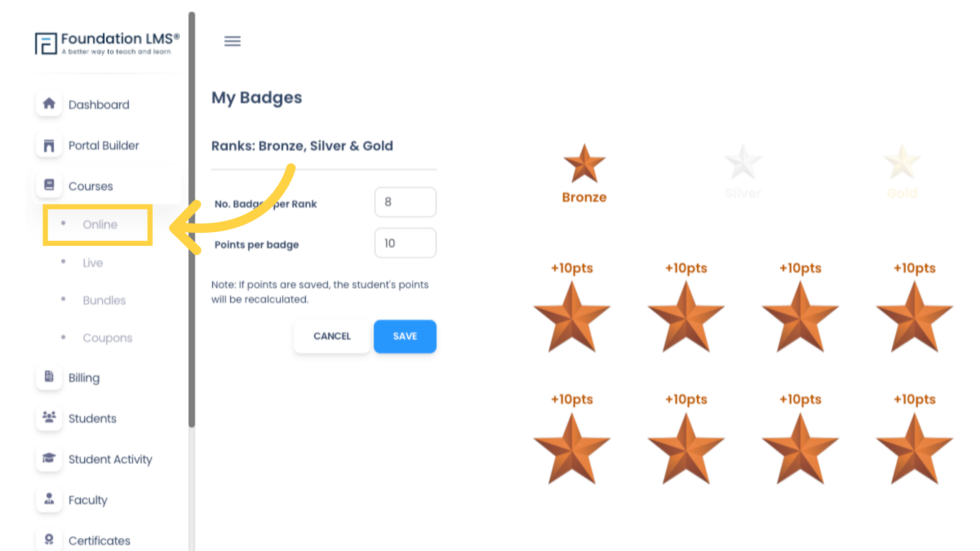Toggle the Silver rank badge display

pyautogui.click(x=741, y=170)
